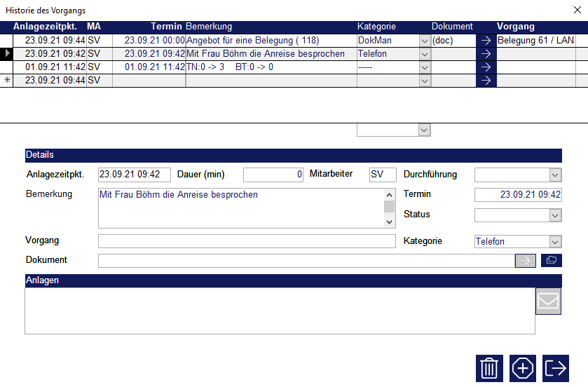Open document arrow in DokMan row
Viewport: 588px width, 387px height.
click(486, 41)
